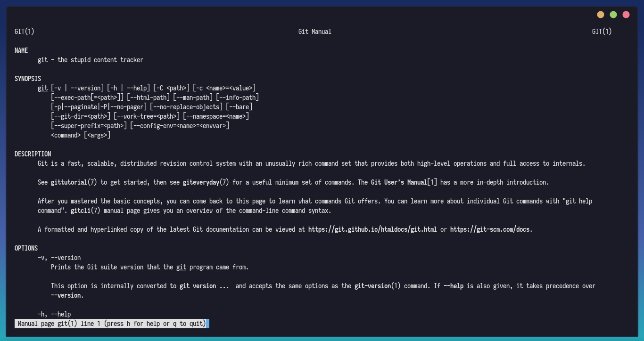The width and height of the screenshot is (644, 341).
Task: Click the SYNOPSIS section header
Action: pyautogui.click(x=27, y=78)
